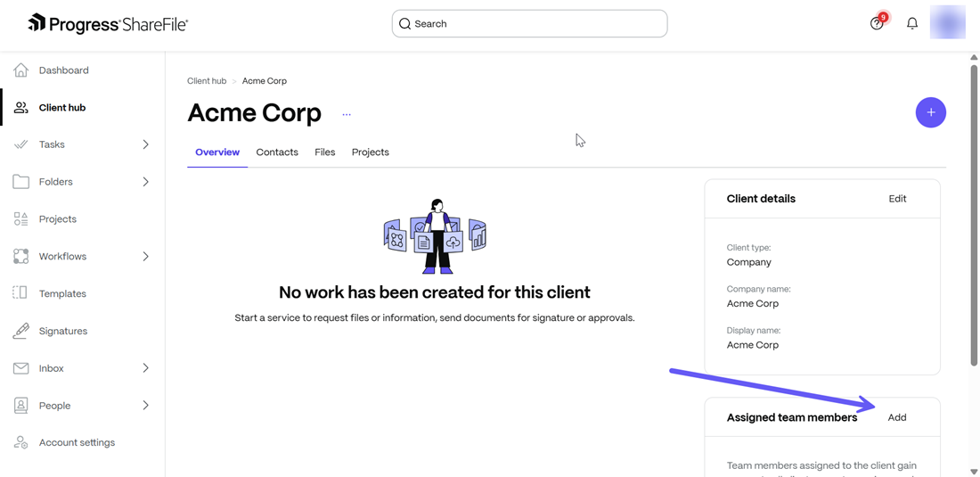Expand the People submenu chevron

point(146,406)
